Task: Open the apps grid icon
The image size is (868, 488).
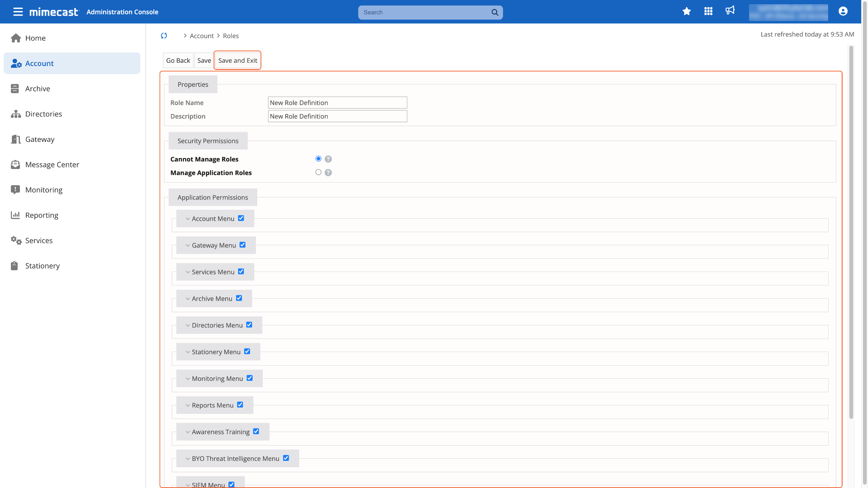Action: coord(708,11)
